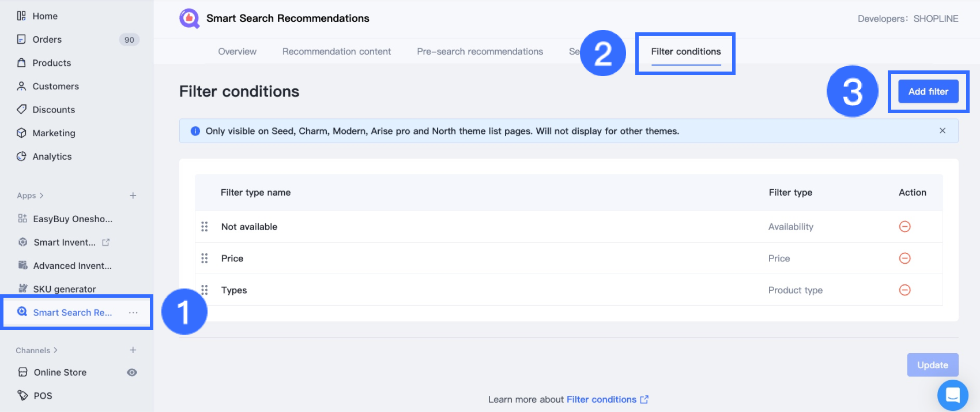Open the more options menu for Smart Search
The height and width of the screenshot is (412, 980).
pos(133,313)
